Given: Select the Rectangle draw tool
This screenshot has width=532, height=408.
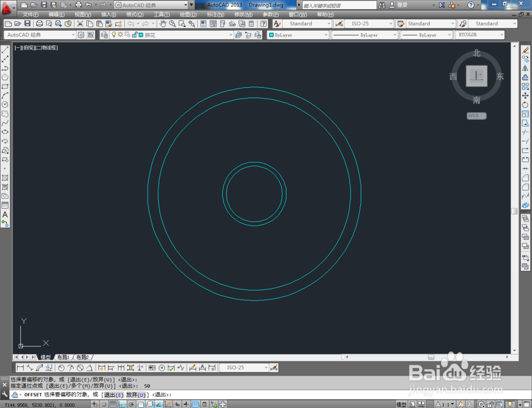Looking at the screenshot, I should (5, 87).
